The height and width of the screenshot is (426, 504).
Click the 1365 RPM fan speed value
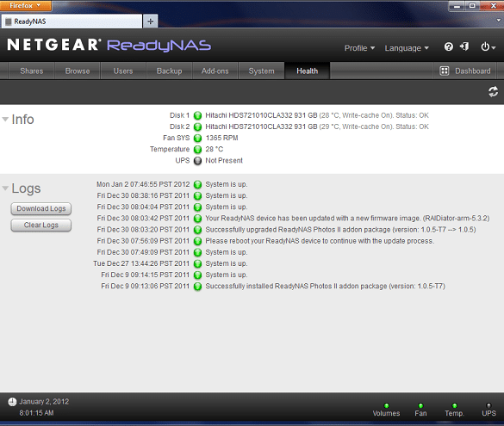coord(221,138)
